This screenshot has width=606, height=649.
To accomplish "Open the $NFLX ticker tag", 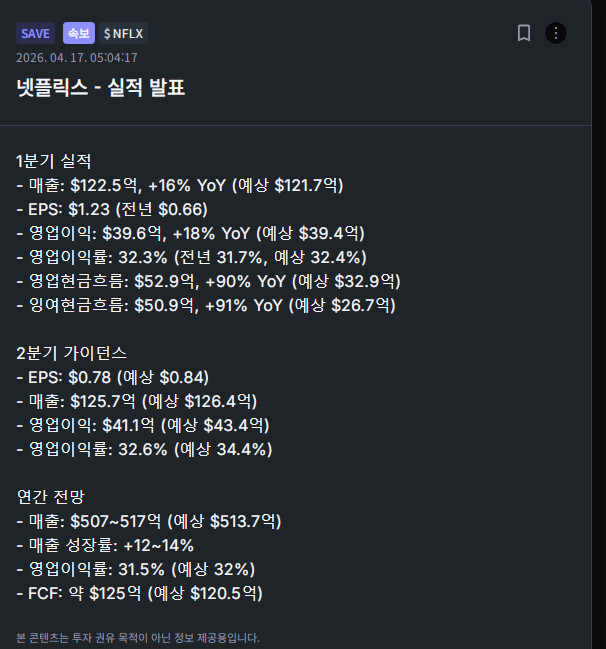I will coord(124,33).
